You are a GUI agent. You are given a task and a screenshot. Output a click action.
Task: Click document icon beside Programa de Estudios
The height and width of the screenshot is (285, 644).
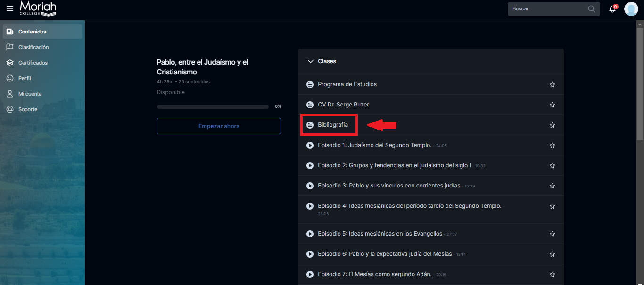(310, 85)
